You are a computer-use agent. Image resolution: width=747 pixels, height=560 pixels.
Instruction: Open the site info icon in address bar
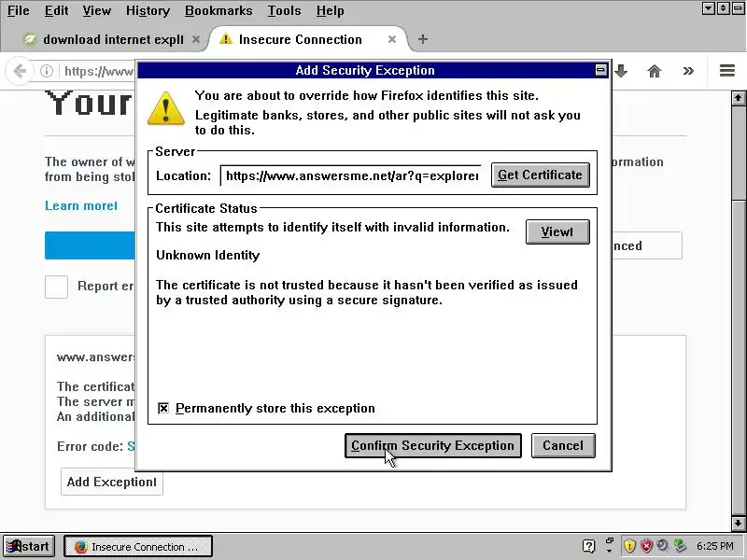(46, 71)
